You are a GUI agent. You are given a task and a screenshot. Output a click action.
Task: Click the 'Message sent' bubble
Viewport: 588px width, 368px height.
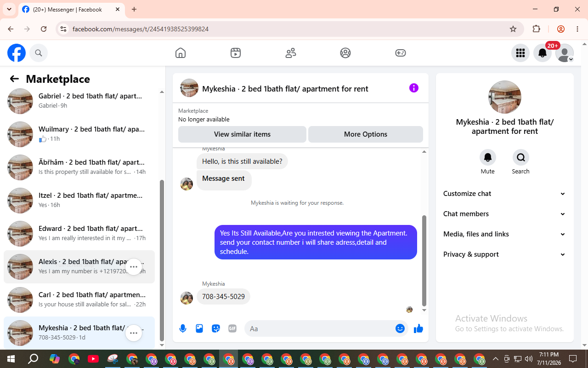224,180
